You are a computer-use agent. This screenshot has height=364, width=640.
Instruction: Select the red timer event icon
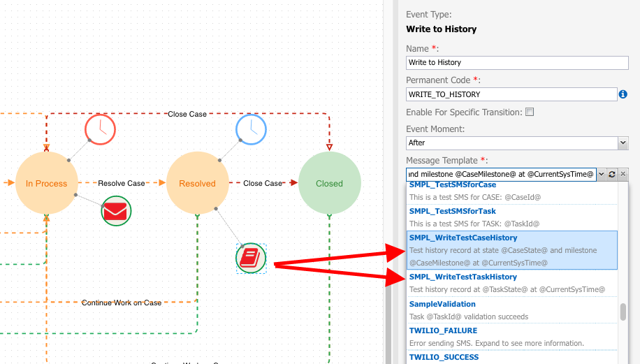100,129
